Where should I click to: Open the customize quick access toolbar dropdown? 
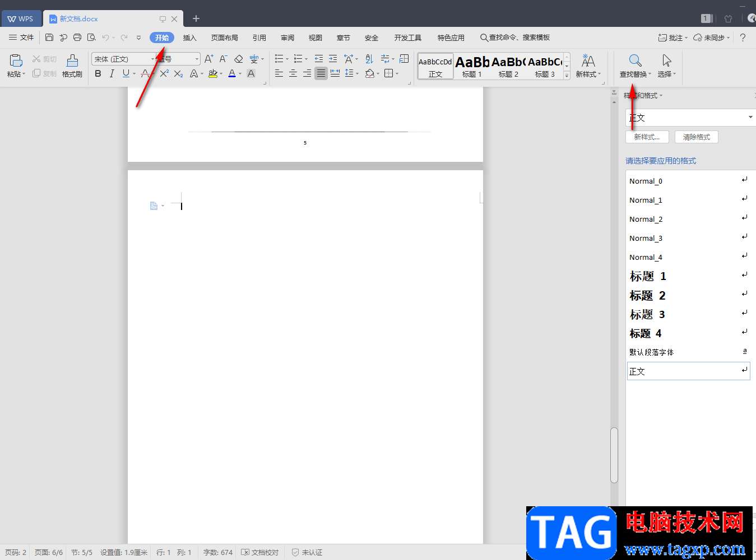click(x=138, y=38)
